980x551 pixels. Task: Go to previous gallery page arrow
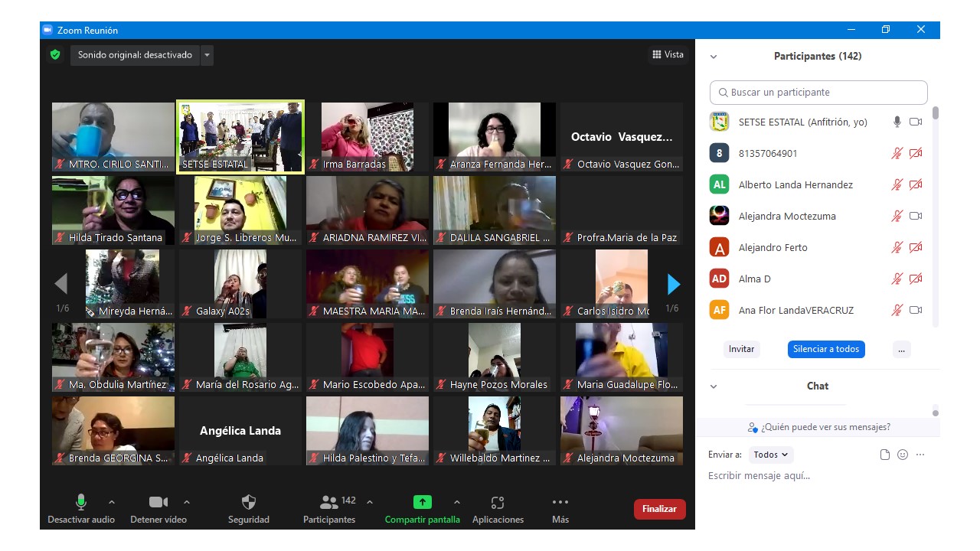tap(61, 284)
